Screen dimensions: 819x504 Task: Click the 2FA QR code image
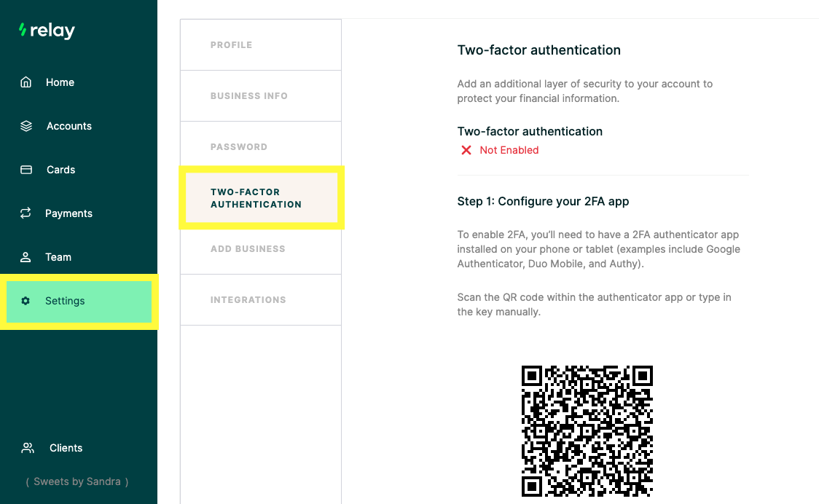coord(587,431)
